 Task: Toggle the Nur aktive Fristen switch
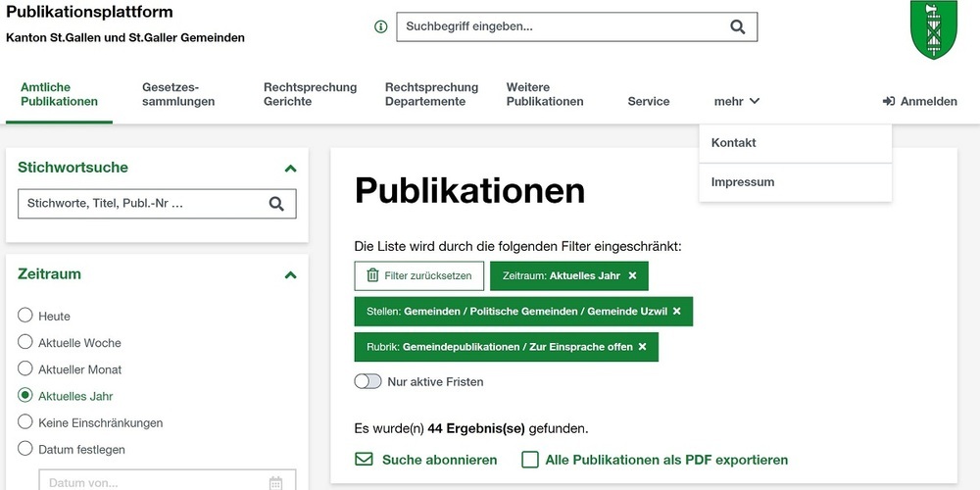coord(368,381)
